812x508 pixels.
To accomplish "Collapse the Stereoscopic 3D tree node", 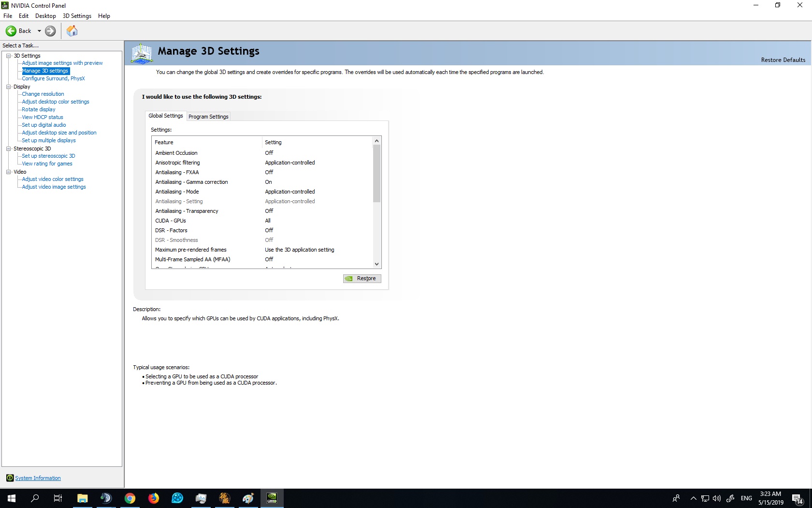I will (x=8, y=149).
